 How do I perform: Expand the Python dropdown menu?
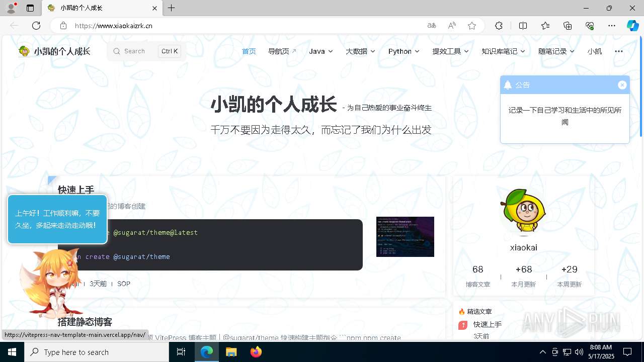click(404, 51)
